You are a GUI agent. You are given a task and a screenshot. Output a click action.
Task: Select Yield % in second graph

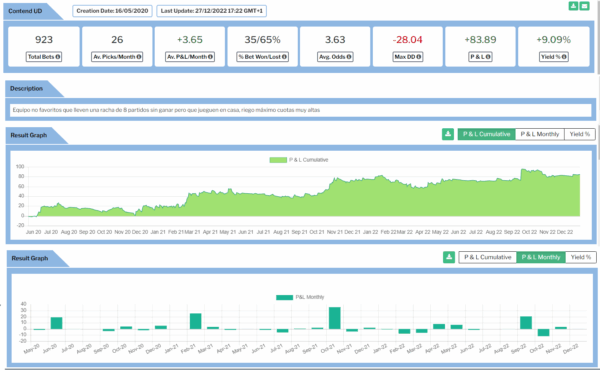pos(581,257)
